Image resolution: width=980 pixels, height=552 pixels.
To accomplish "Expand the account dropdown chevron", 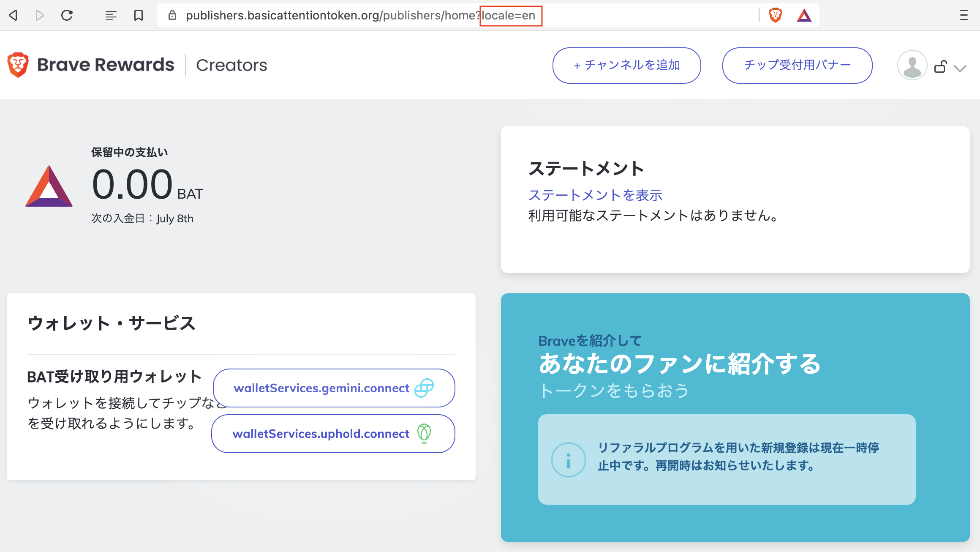I will click(960, 68).
